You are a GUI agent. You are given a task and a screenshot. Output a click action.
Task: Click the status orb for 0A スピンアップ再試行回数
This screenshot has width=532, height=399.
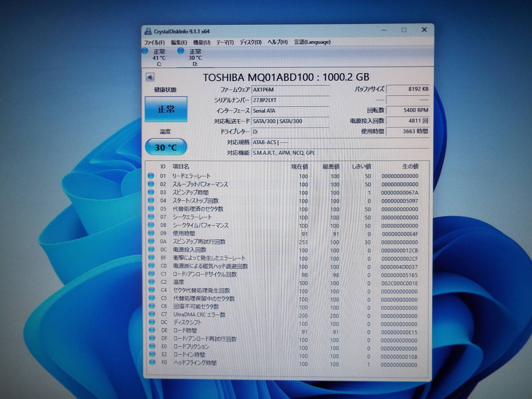pos(151,242)
